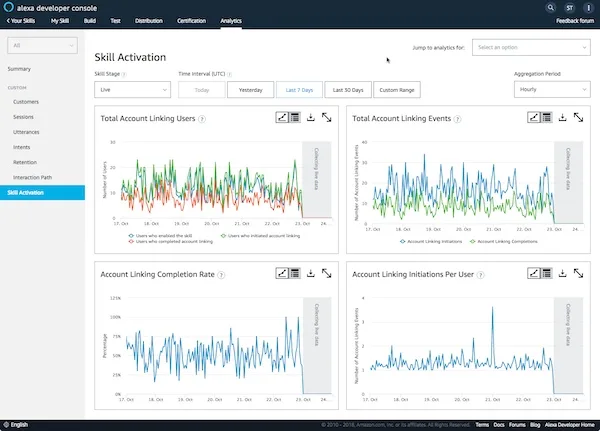Click the globe icon beside English
This screenshot has width=600, height=431.
6,424
